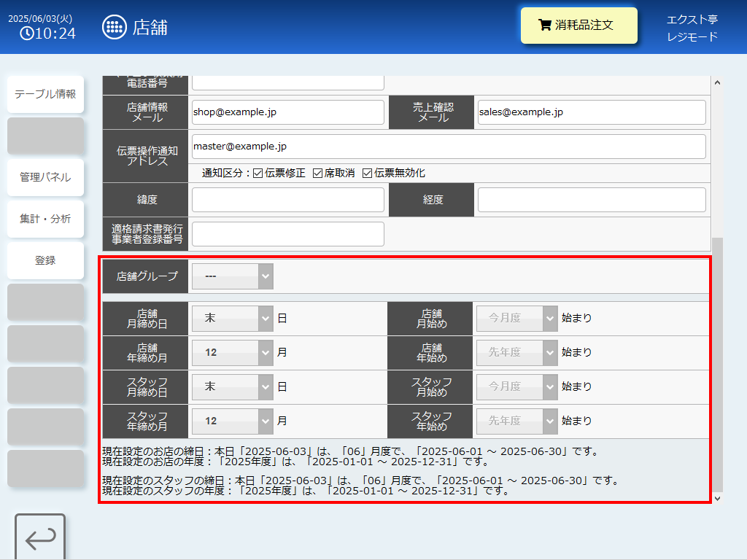Open the 店舗月始め 今月度 dropdown
747x560 pixels.
pyautogui.click(x=517, y=318)
